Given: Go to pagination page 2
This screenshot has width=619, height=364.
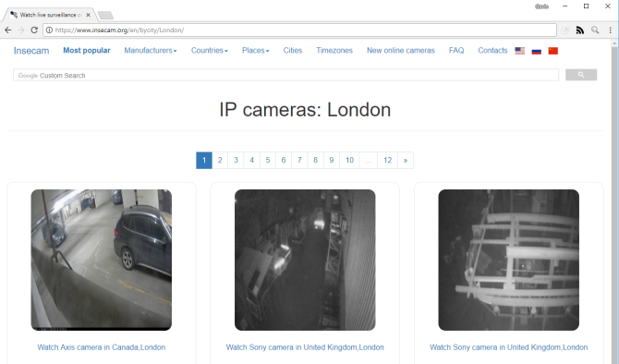Looking at the screenshot, I should (220, 160).
